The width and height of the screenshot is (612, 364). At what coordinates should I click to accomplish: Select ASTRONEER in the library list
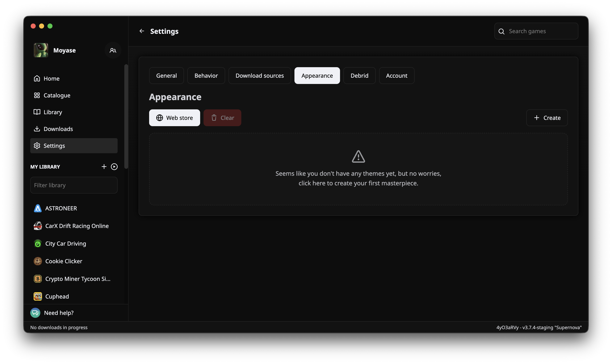pyautogui.click(x=61, y=208)
